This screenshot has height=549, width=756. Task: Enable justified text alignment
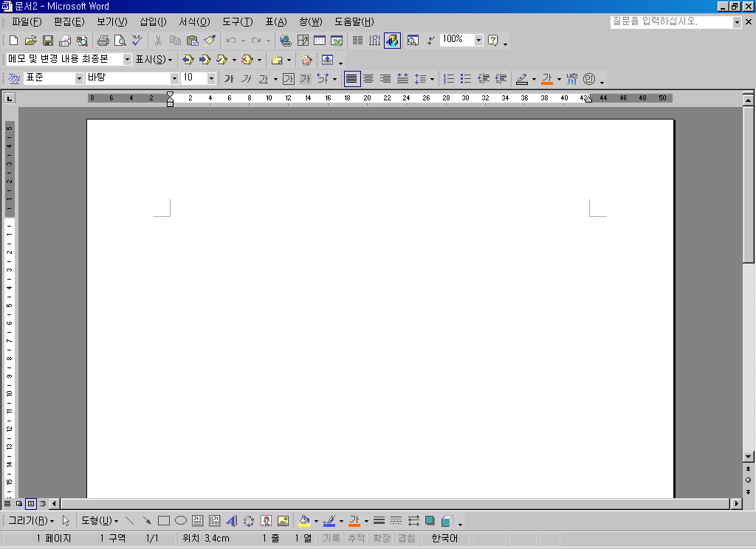352,78
